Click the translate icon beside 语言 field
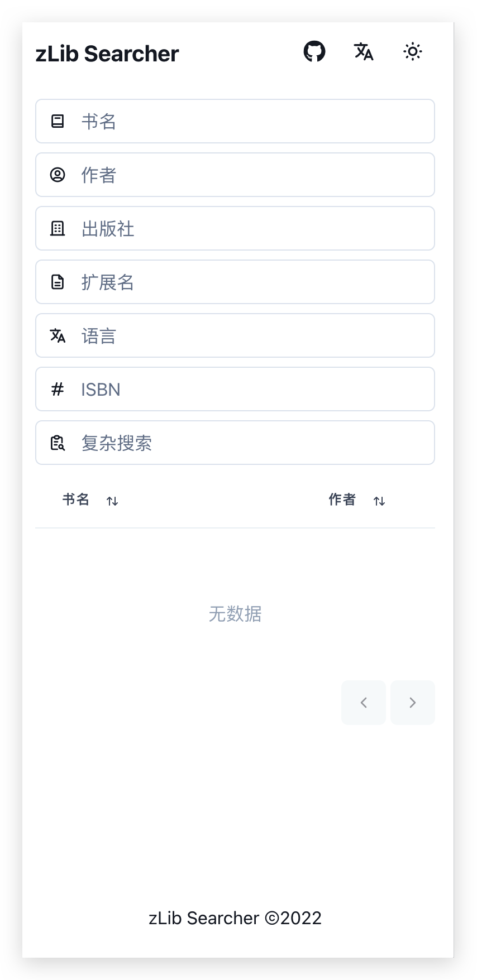The image size is (477, 980). (x=58, y=335)
